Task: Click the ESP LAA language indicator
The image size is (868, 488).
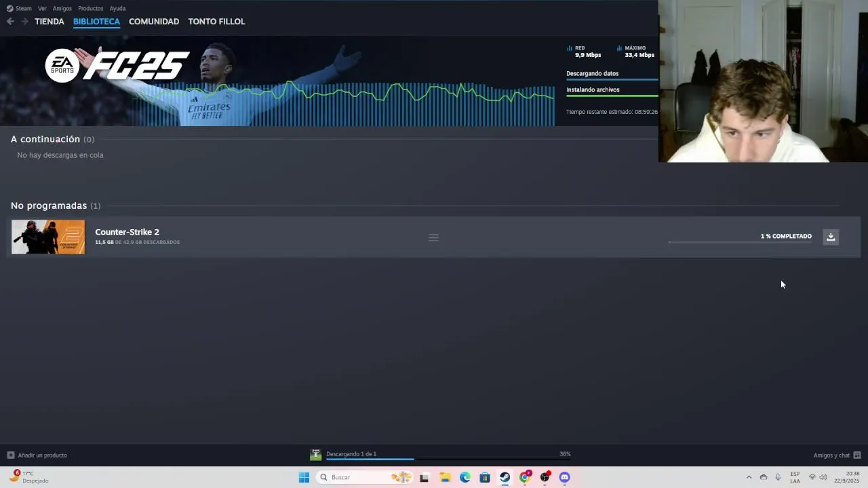Action: [795, 477]
